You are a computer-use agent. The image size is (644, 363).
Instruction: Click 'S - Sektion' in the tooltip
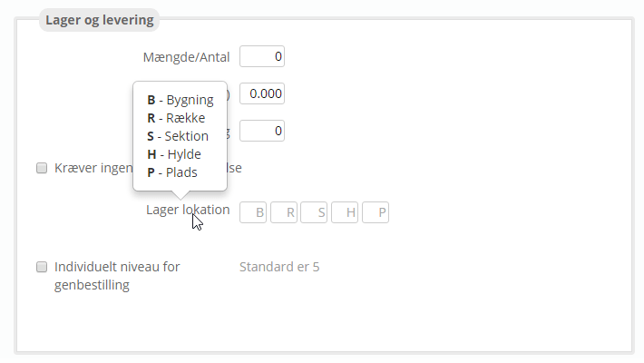[178, 136]
